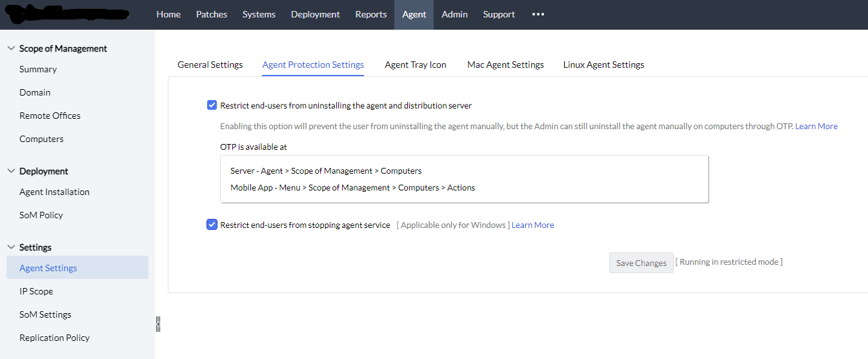Toggle restrict stopping agent service checkbox
The image size is (868, 359).
[x=212, y=225]
